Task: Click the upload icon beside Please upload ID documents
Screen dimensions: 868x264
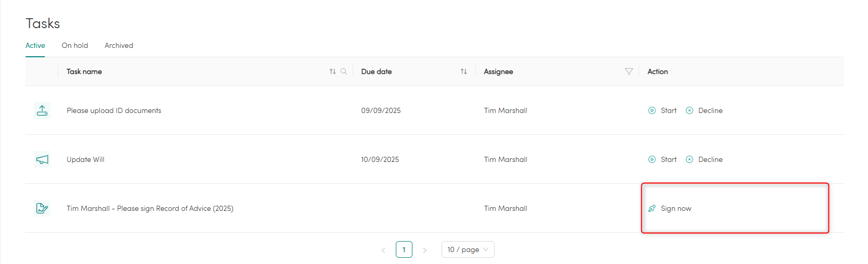Action: tap(42, 110)
